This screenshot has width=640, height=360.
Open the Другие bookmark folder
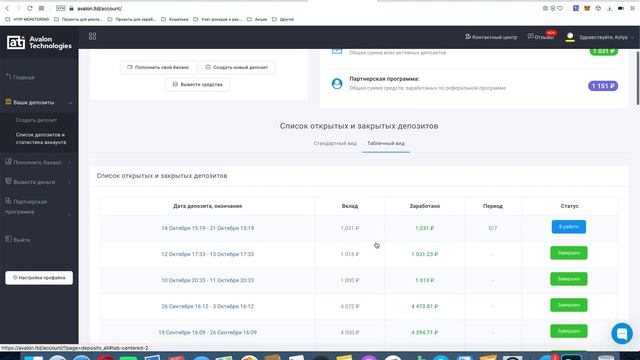pos(282,19)
